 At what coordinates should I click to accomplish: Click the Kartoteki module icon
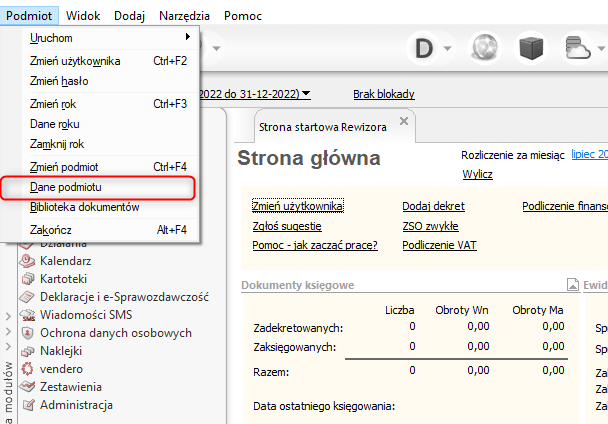point(27,278)
